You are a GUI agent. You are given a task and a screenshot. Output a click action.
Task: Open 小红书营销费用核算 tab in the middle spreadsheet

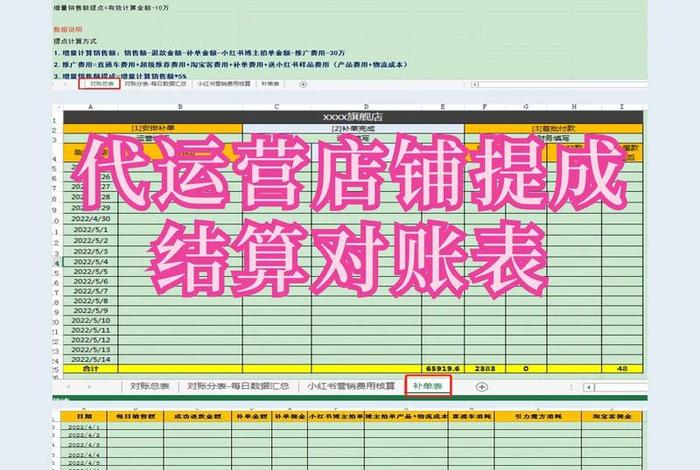click(351, 386)
